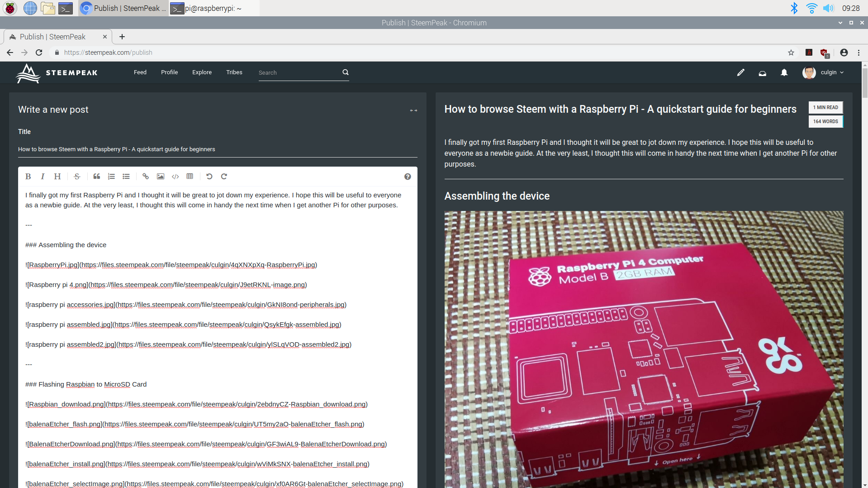
Task: Insert numbered list in editor
Action: 111,177
